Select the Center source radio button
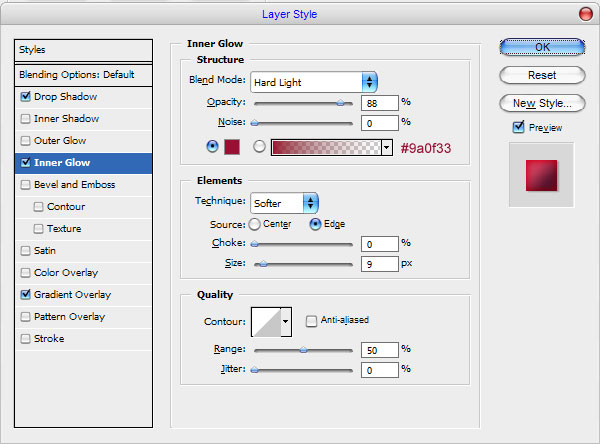This screenshot has height=444, width=600. click(254, 224)
